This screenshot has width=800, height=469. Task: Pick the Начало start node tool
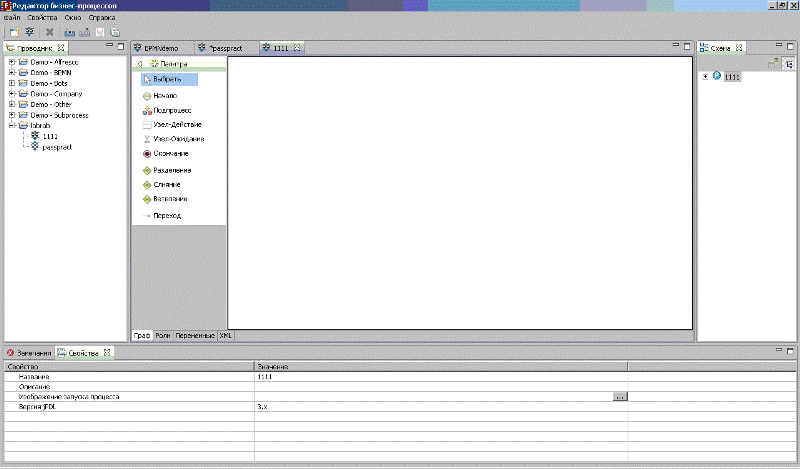(x=165, y=95)
